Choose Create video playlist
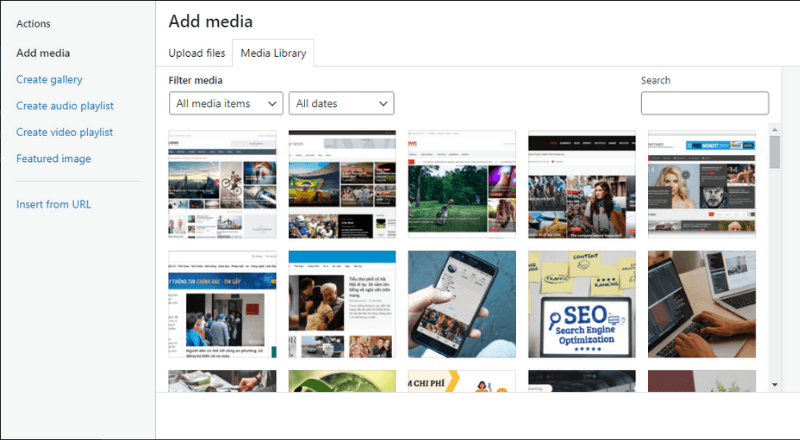The width and height of the screenshot is (800, 440). coord(64,132)
